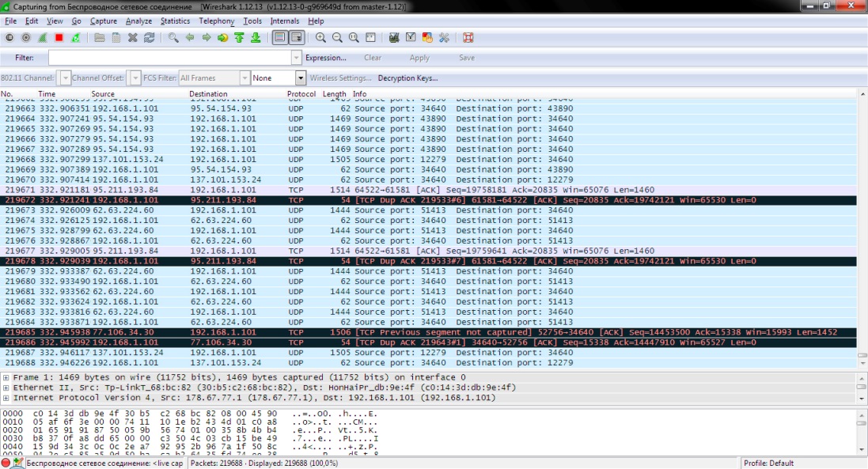The image size is (868, 469).
Task: Open the File menu
Action: click(10, 21)
